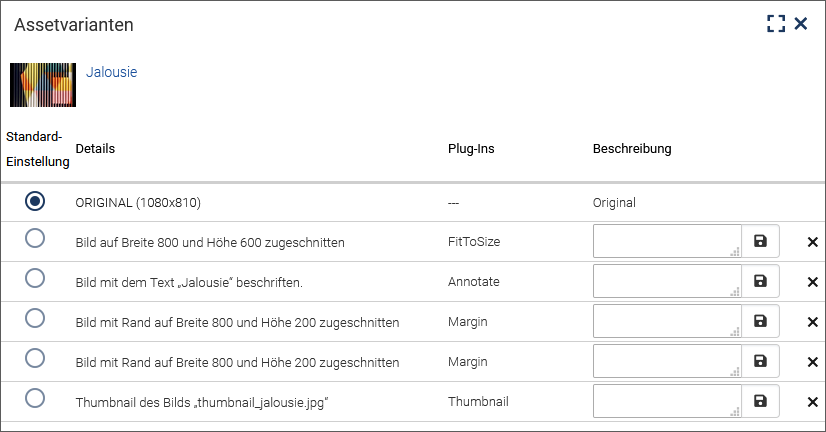Focus description field for FitToSize variant

tap(667, 241)
